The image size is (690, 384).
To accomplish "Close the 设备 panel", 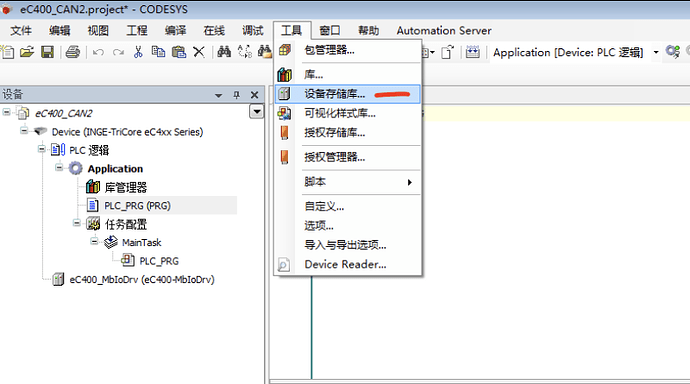I will 254,95.
